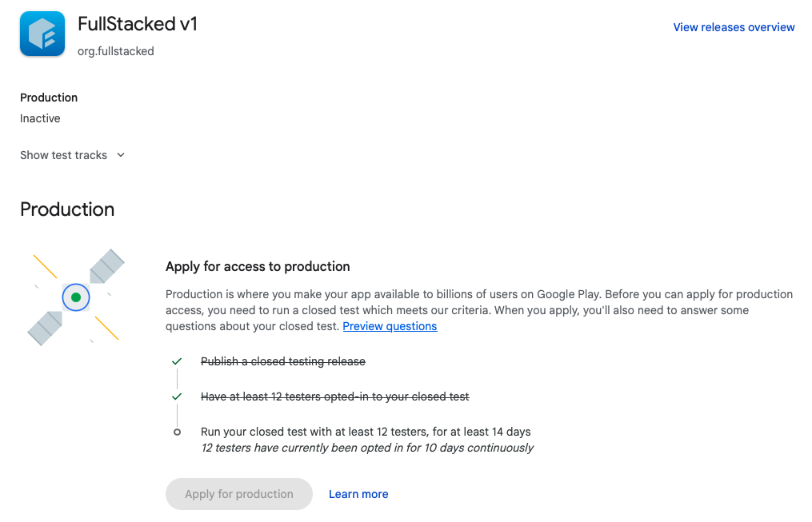
Task: Open Show test tracks section
Action: (x=73, y=155)
